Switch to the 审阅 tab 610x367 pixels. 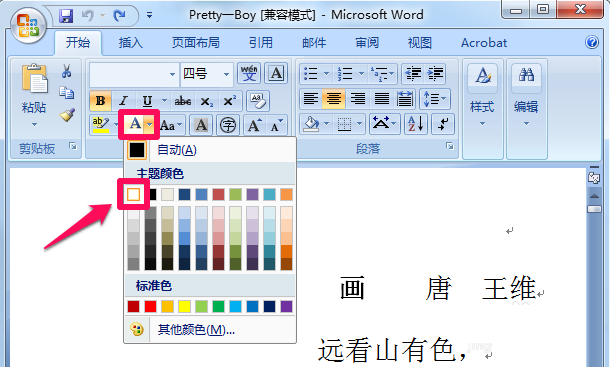(x=366, y=42)
